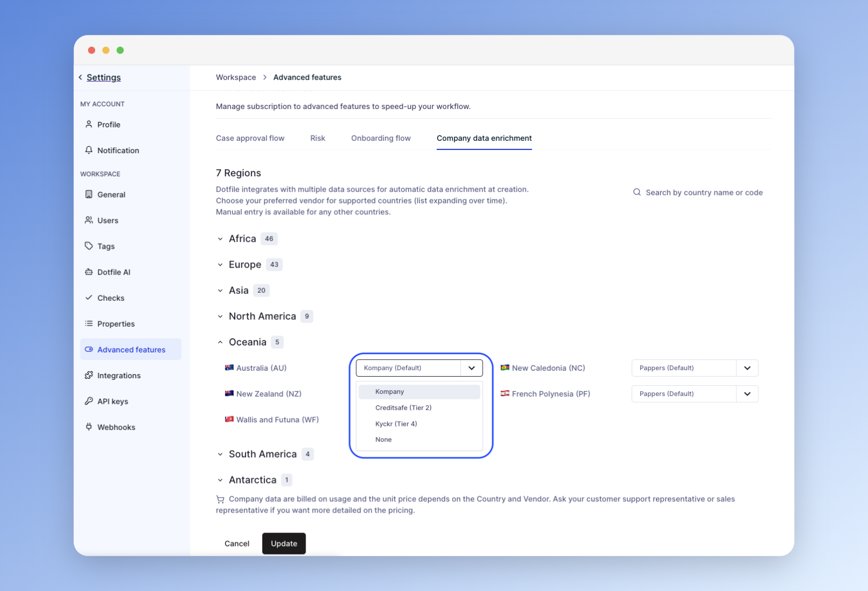
Task: Expand the Asia region
Action: click(x=220, y=290)
